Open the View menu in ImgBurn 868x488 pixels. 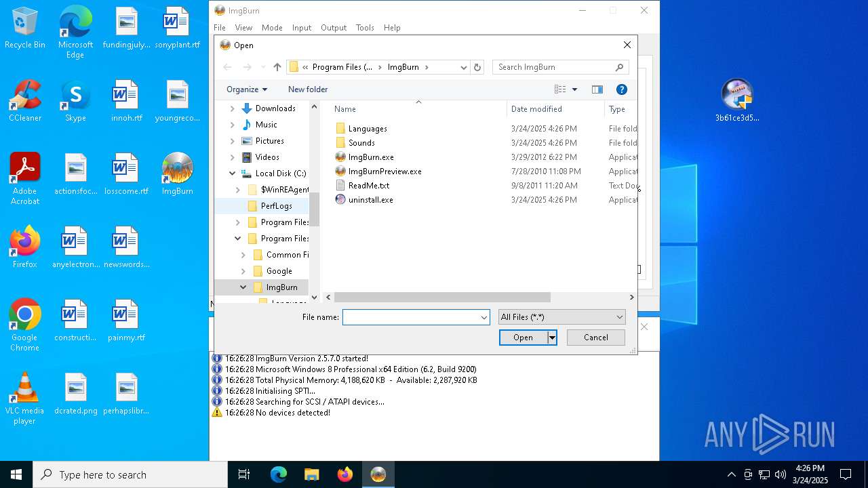tap(243, 28)
